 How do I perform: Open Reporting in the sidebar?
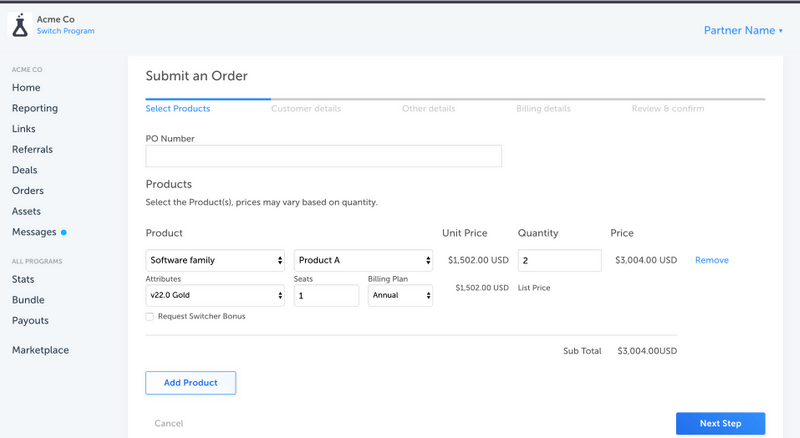[35, 108]
